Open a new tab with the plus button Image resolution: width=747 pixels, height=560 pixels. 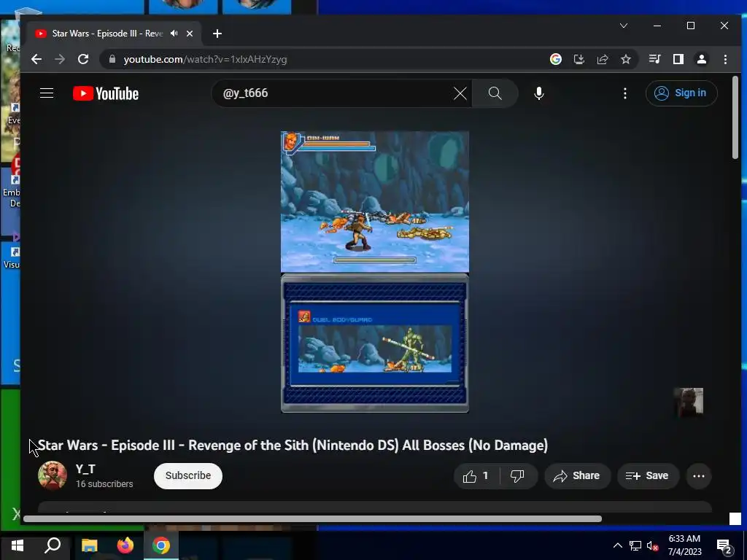tap(217, 34)
